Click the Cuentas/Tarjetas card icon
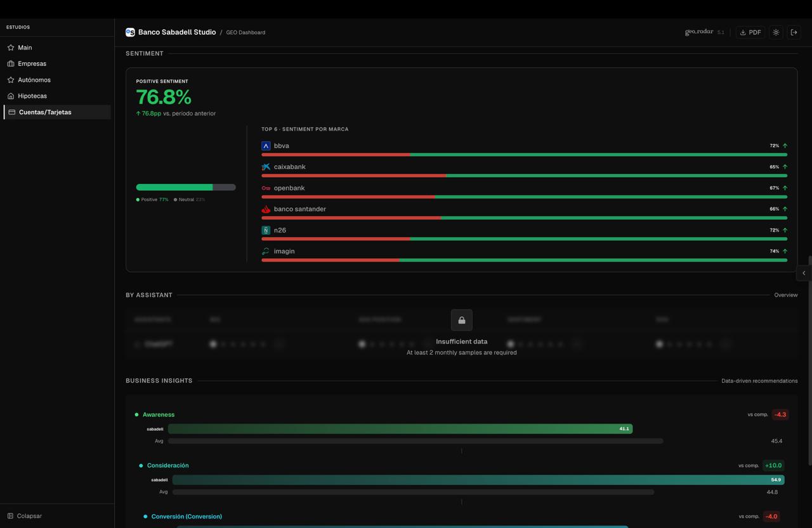This screenshot has width=812, height=528. tap(11, 112)
